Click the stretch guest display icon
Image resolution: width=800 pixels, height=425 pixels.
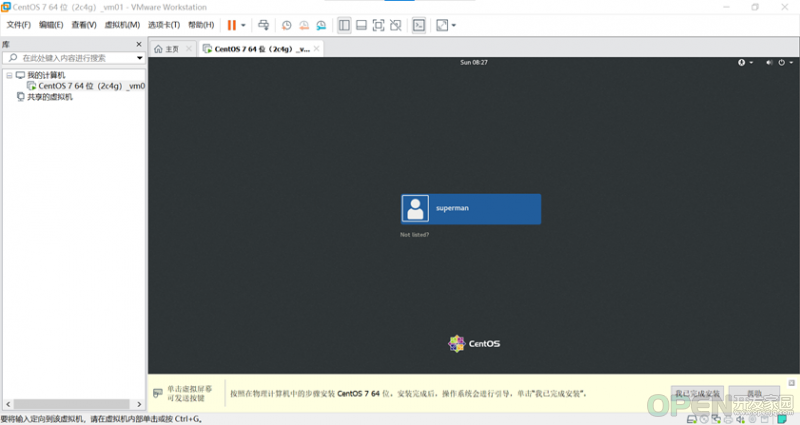tap(442, 25)
